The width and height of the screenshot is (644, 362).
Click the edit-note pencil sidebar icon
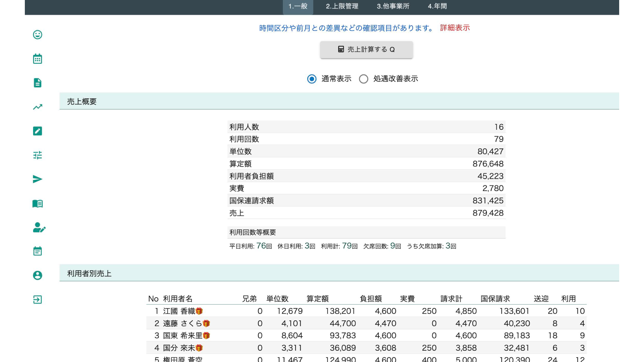point(37,131)
